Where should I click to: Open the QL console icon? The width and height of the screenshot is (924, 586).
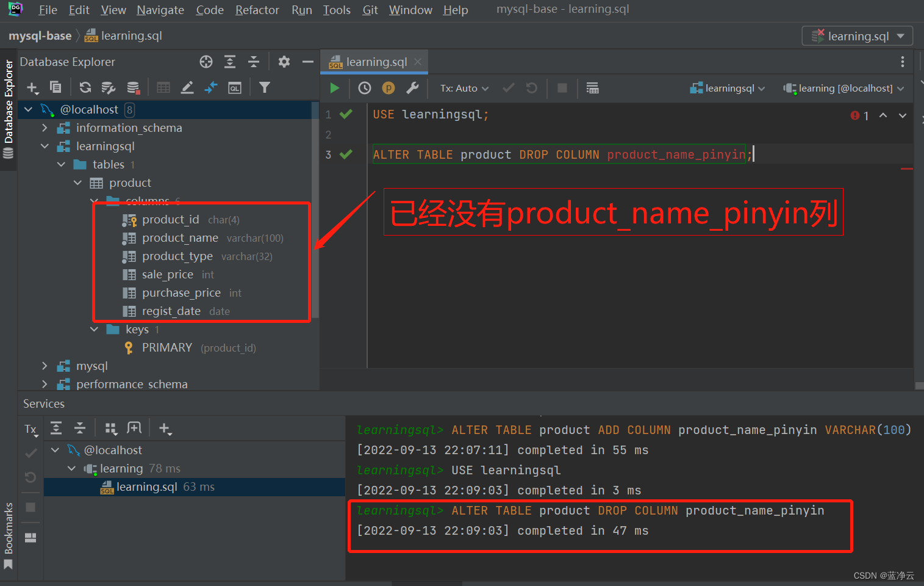pos(235,88)
